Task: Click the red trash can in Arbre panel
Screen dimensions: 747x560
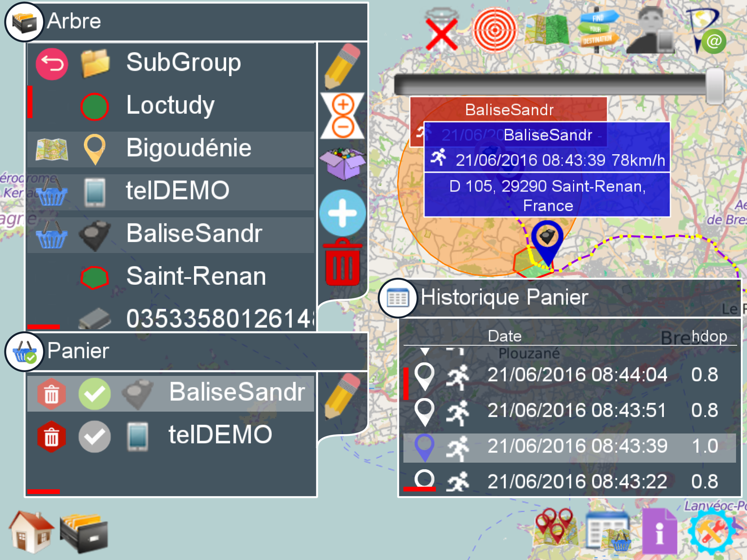Action: tap(342, 262)
